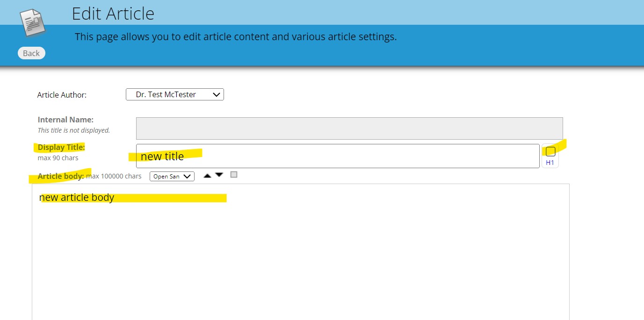Click the max 100000 chars text
644x320 pixels.
click(114, 176)
